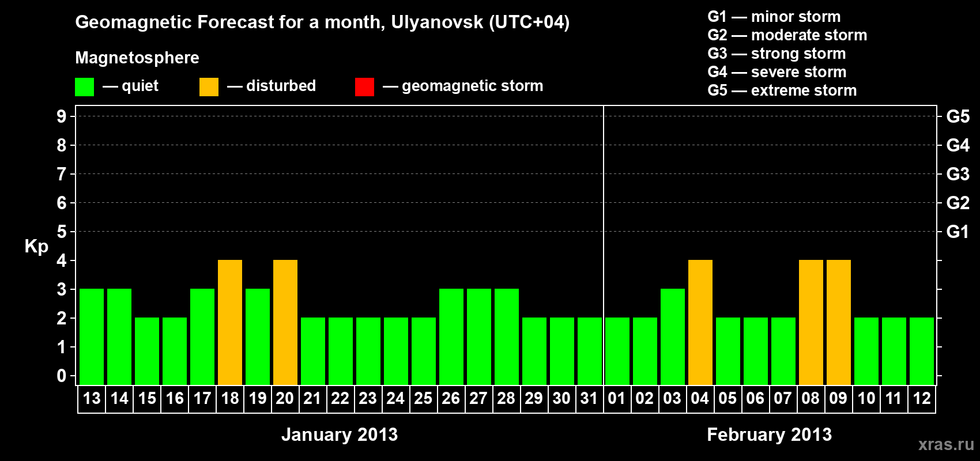Click the orange bar for February 04
The width and height of the screenshot is (980, 461).
click(x=700, y=322)
